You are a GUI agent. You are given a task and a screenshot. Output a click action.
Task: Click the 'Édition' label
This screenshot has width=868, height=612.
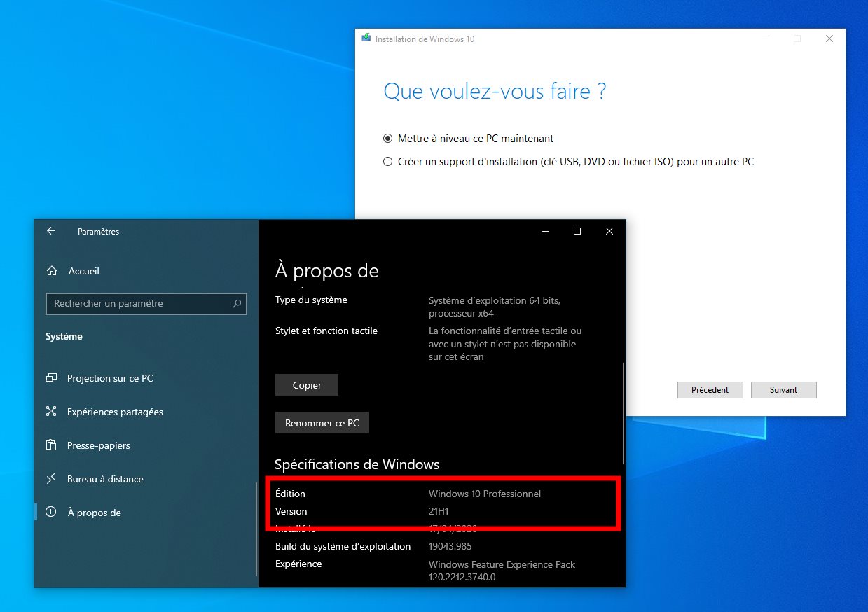(x=290, y=494)
